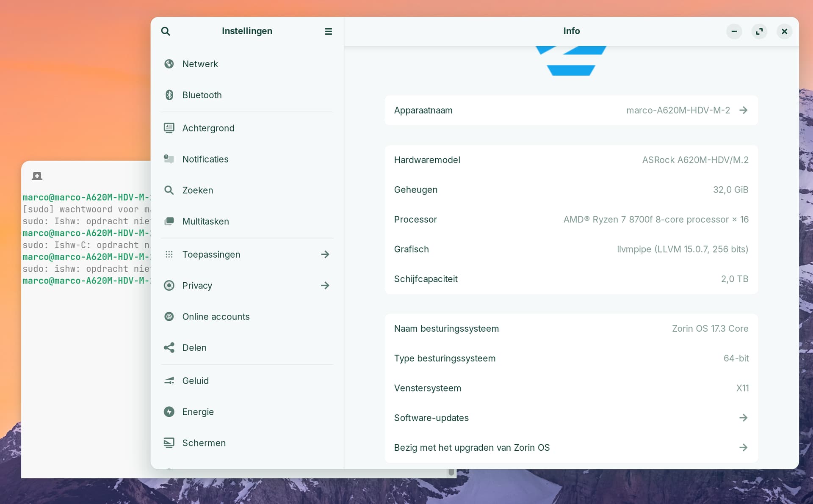Click the Bluetooth icon
The height and width of the screenshot is (504, 813).
click(x=169, y=95)
